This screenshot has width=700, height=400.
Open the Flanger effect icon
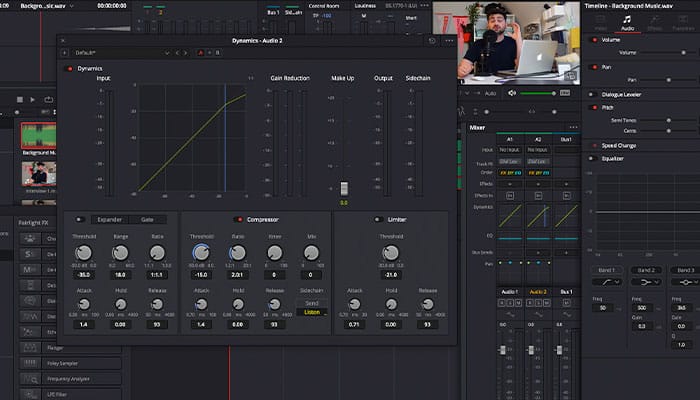[x=30, y=347]
